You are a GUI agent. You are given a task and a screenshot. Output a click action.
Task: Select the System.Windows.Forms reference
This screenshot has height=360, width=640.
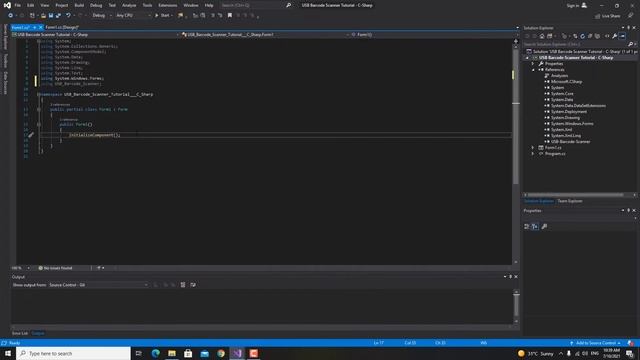tap(572, 124)
